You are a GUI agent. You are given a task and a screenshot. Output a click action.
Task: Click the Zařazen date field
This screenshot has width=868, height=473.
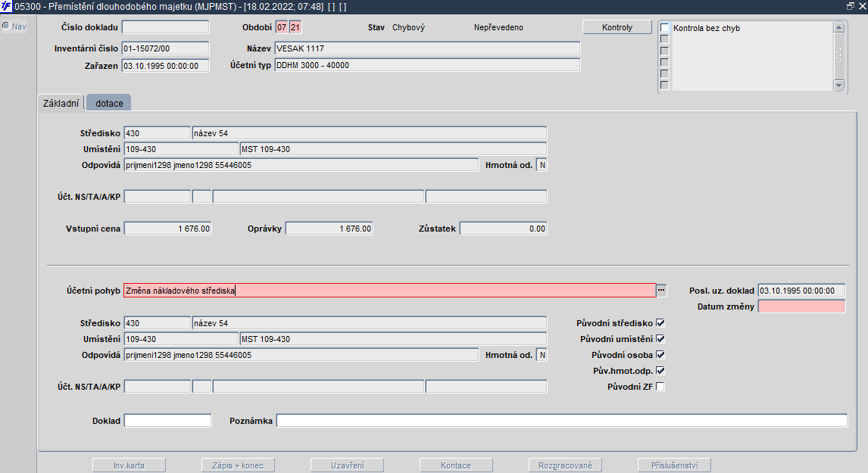coord(166,66)
